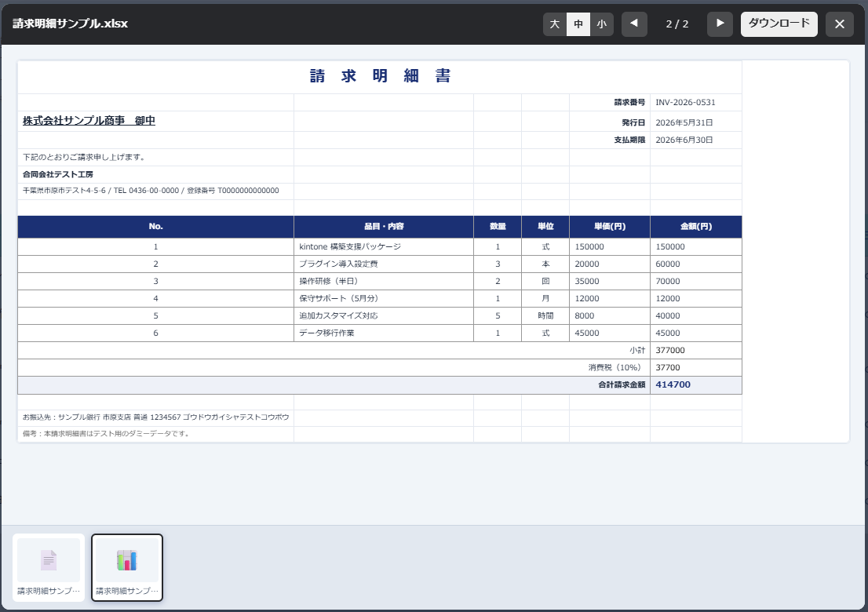This screenshot has height=612, width=868.
Task: Click データ移行作業 cell
Action: click(x=384, y=333)
